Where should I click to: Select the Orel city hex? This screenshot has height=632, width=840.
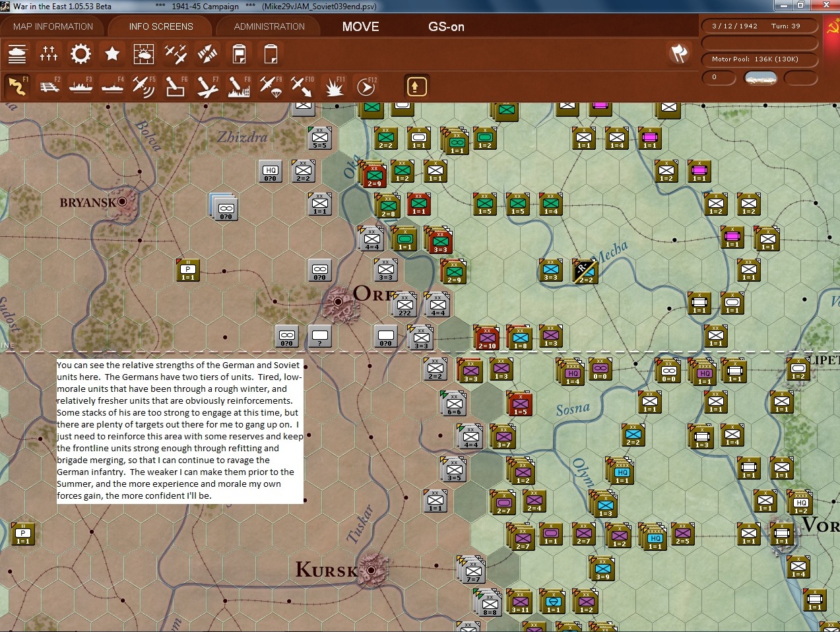point(339,301)
